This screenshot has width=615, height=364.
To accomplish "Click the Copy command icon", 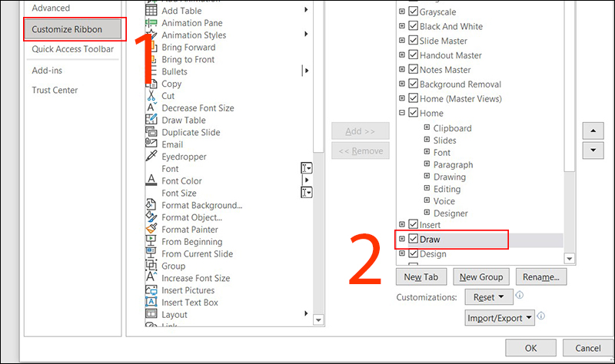I will tap(151, 84).
